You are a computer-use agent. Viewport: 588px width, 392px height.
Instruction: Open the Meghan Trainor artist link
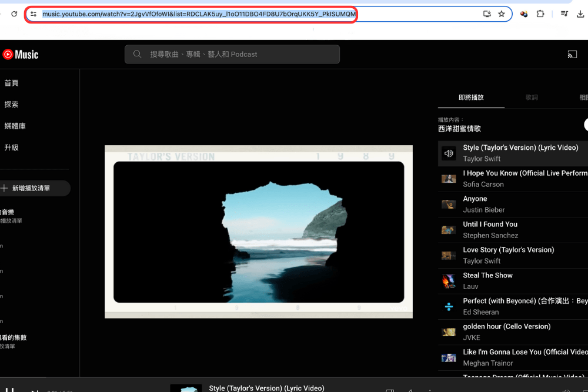point(488,363)
